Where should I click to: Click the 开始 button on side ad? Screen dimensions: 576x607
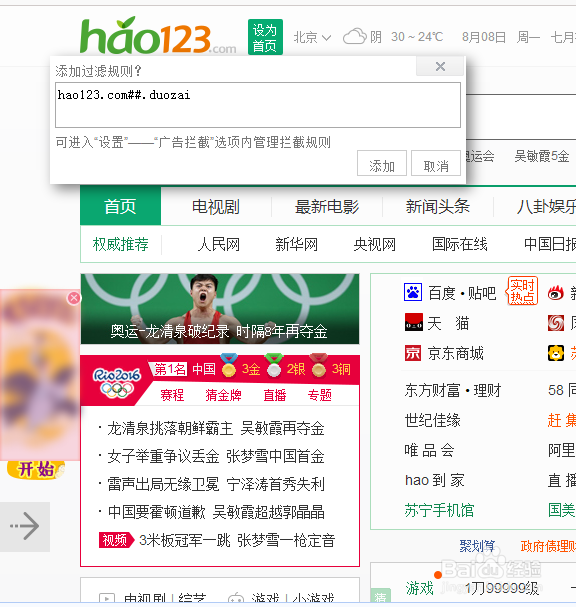click(x=36, y=470)
